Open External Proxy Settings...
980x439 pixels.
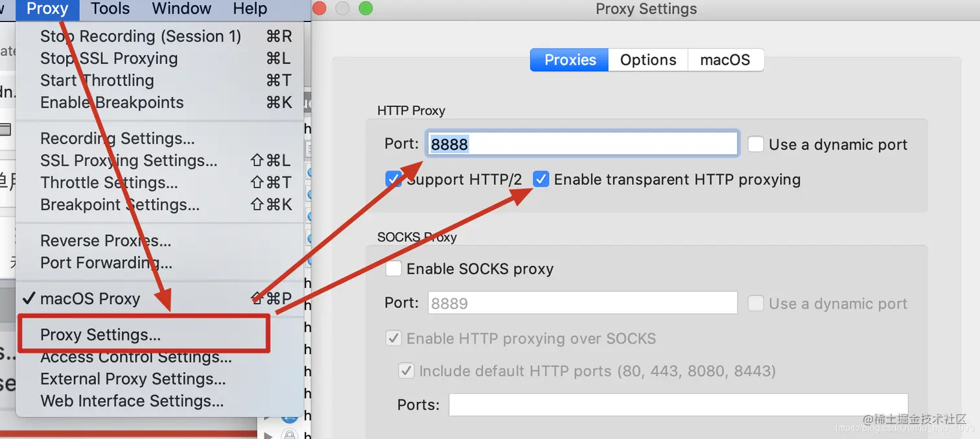[159, 379]
